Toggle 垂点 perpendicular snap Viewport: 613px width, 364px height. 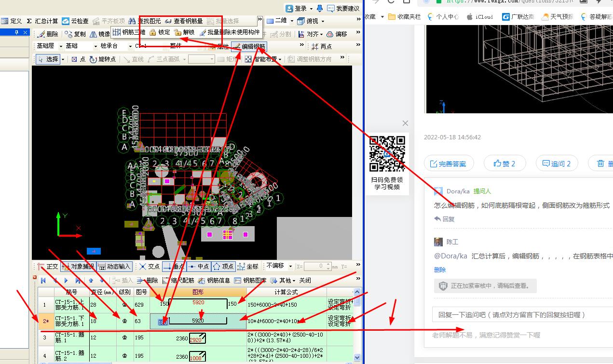point(174,267)
